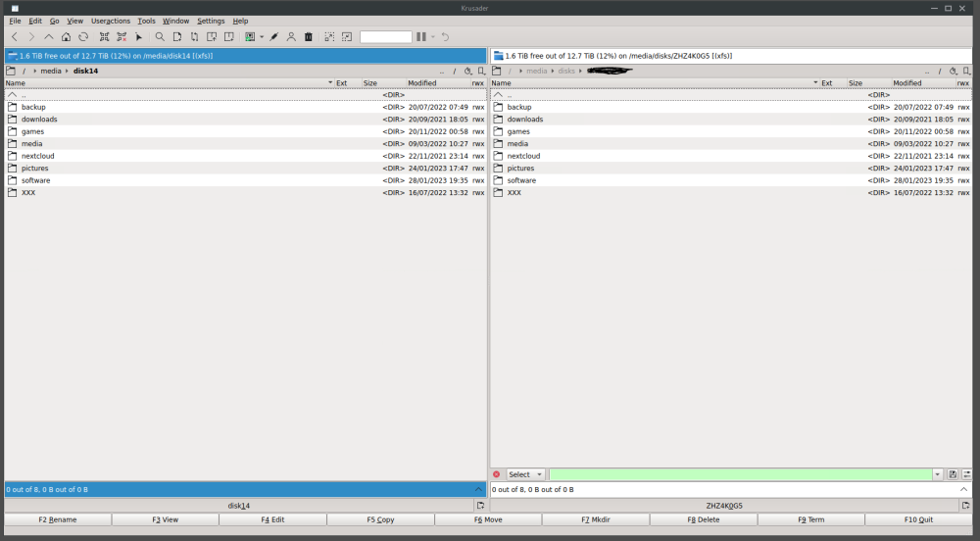Click the black arrow cursor toolbar icon
The height and width of the screenshot is (541, 980).
[139, 37]
